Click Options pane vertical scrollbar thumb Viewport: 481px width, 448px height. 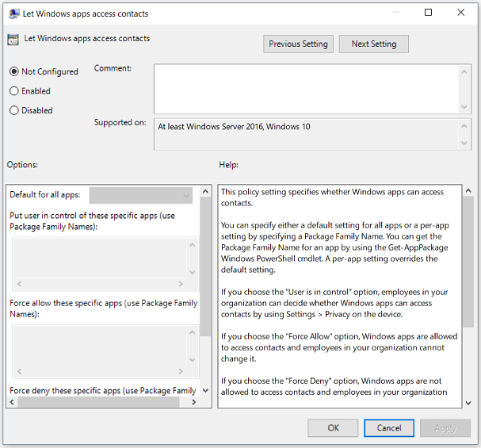point(205,266)
